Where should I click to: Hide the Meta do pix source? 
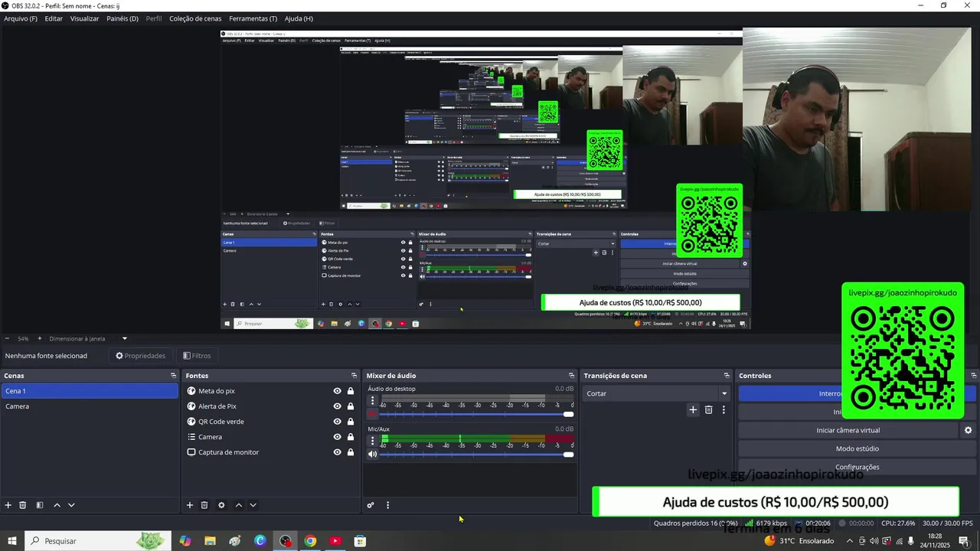pyautogui.click(x=337, y=391)
